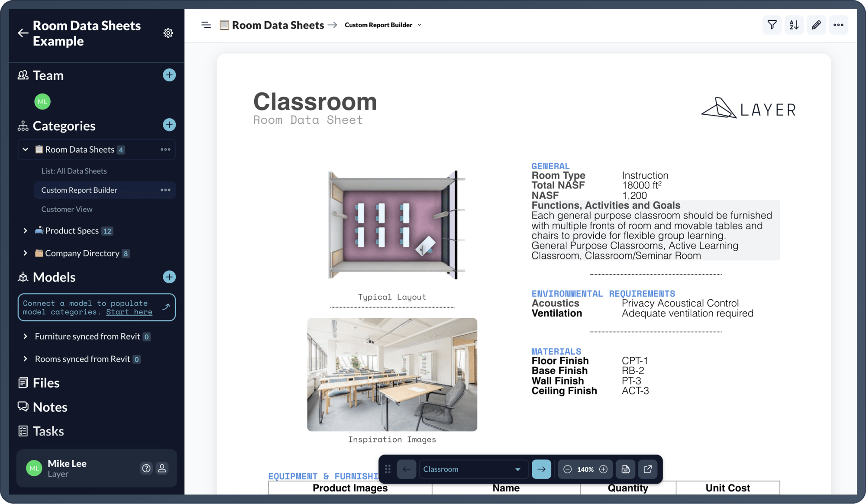Open Room Data Sheets category options menu

click(x=165, y=149)
